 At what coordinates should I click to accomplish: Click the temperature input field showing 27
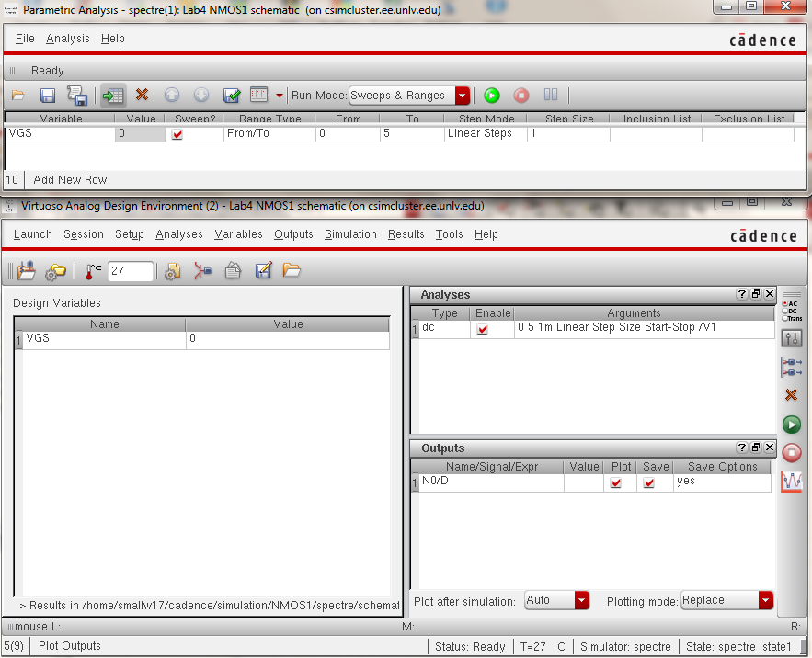coord(131,271)
